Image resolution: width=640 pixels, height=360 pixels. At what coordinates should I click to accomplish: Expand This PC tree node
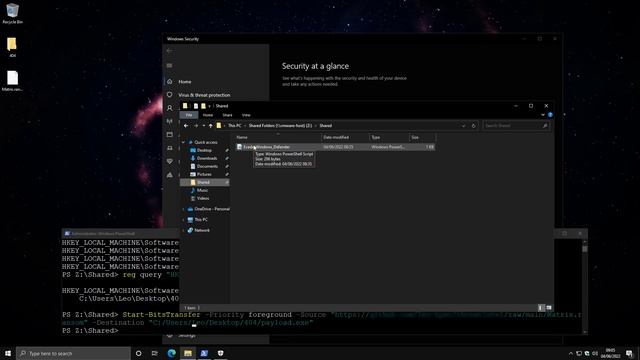pos(183,220)
